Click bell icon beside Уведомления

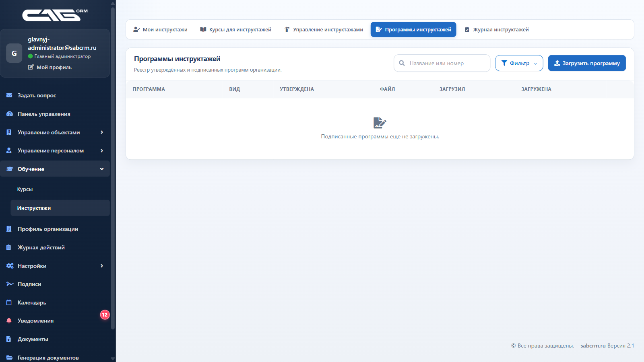9,321
